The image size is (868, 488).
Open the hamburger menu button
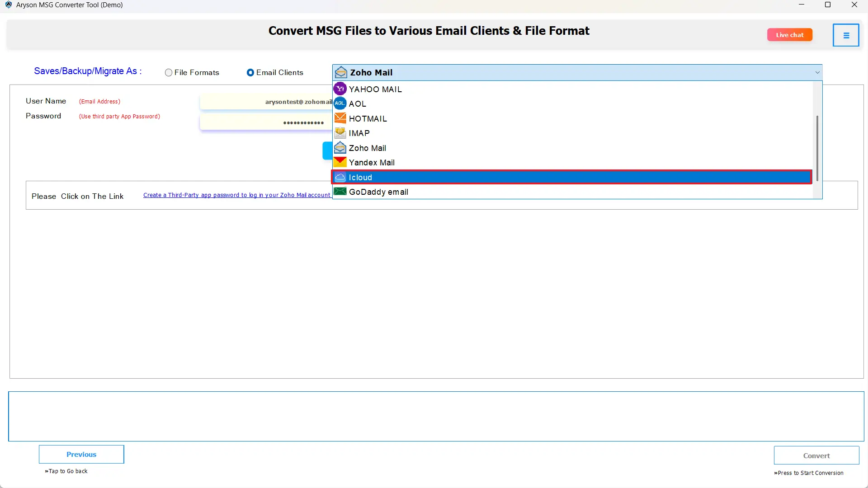pyautogui.click(x=846, y=35)
